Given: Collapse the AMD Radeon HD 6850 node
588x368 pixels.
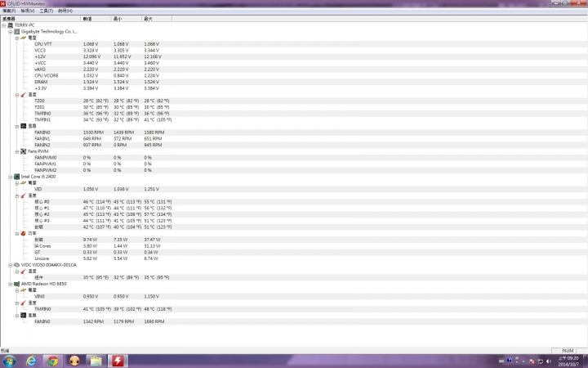Looking at the screenshot, I should tap(11, 284).
